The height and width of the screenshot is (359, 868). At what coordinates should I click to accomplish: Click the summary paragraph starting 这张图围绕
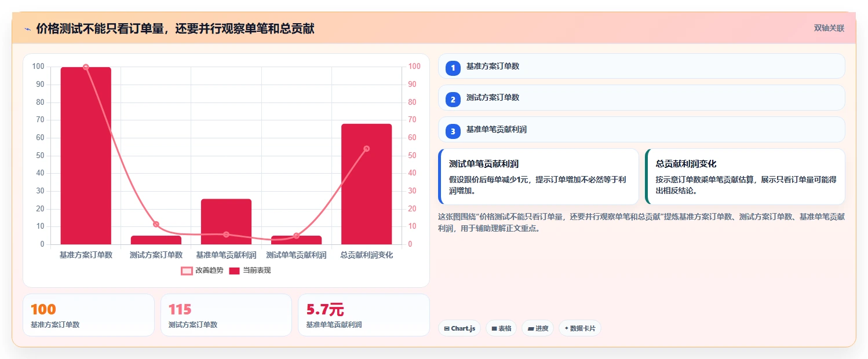tap(641, 222)
